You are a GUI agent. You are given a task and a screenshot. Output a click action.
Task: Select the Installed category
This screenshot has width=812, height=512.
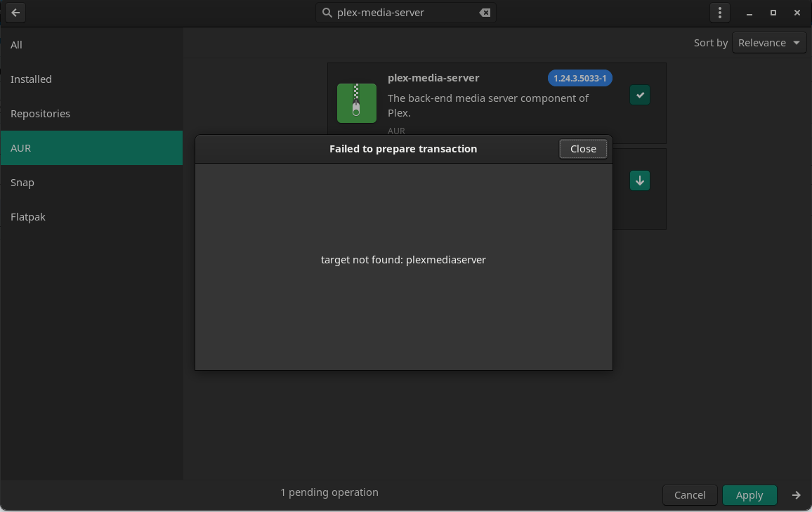31,79
